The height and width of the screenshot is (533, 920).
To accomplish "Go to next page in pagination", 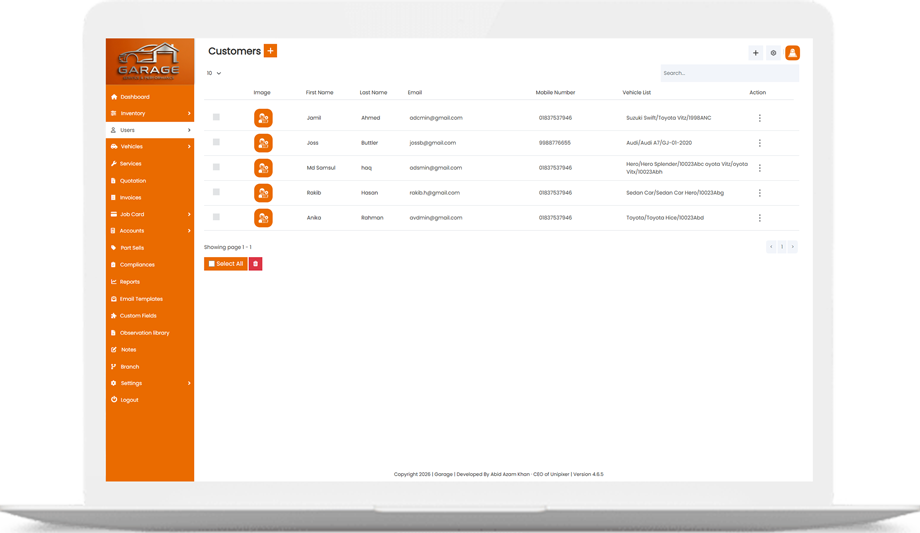I will [x=792, y=247].
